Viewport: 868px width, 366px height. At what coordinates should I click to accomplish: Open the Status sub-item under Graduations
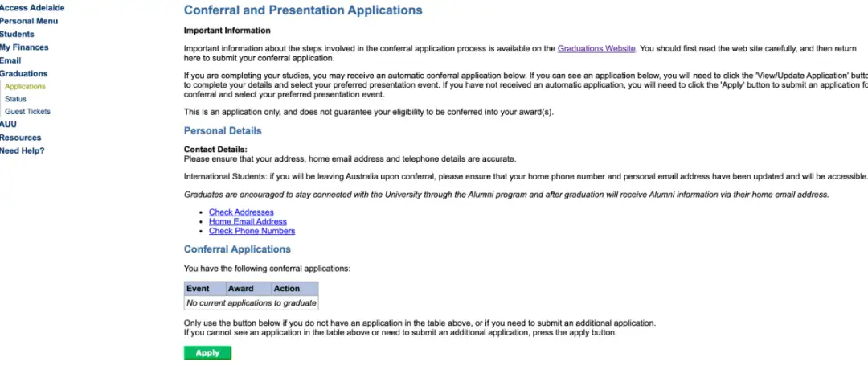(x=15, y=99)
